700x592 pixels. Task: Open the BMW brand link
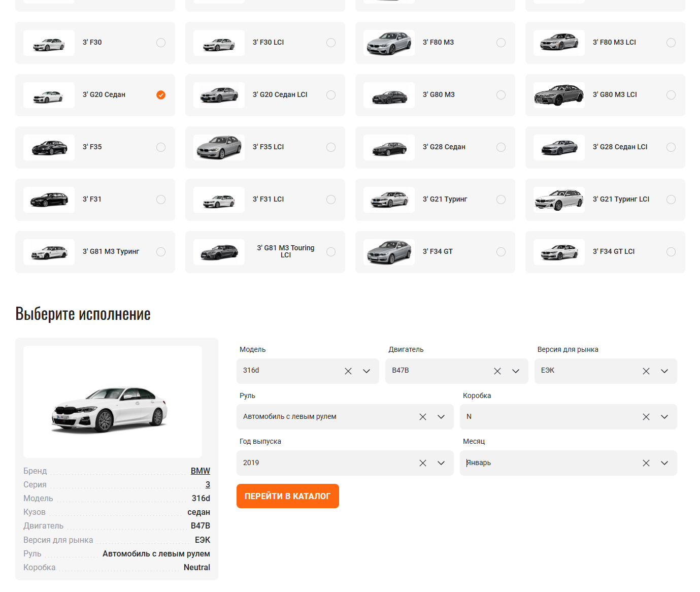click(x=201, y=471)
